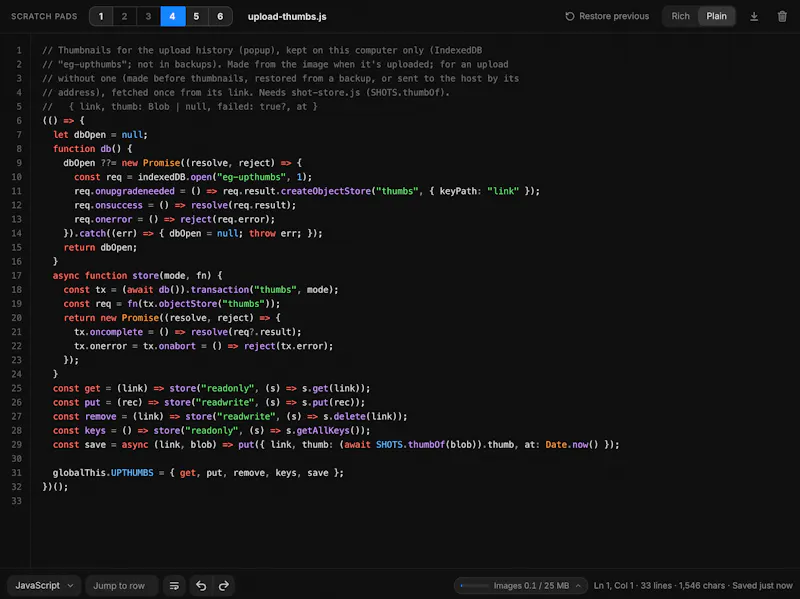Click the 'globalThis.UPTHUMBS' code line
This screenshot has height=599, width=800.
(x=198, y=473)
